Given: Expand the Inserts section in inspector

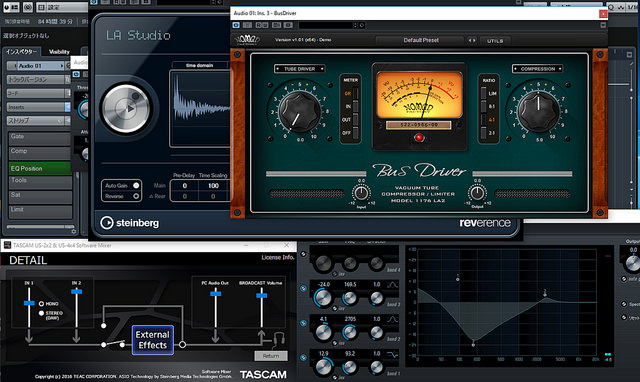Looking at the screenshot, I should [39, 107].
